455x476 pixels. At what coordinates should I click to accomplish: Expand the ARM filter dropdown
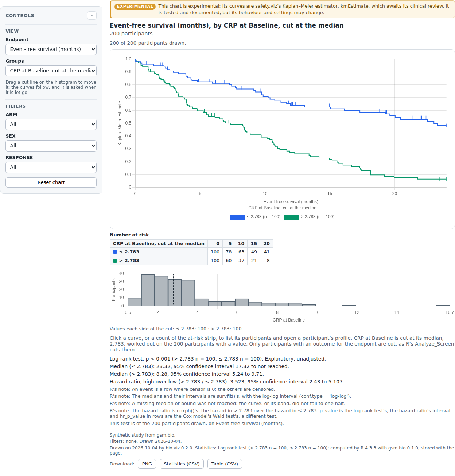(x=51, y=124)
